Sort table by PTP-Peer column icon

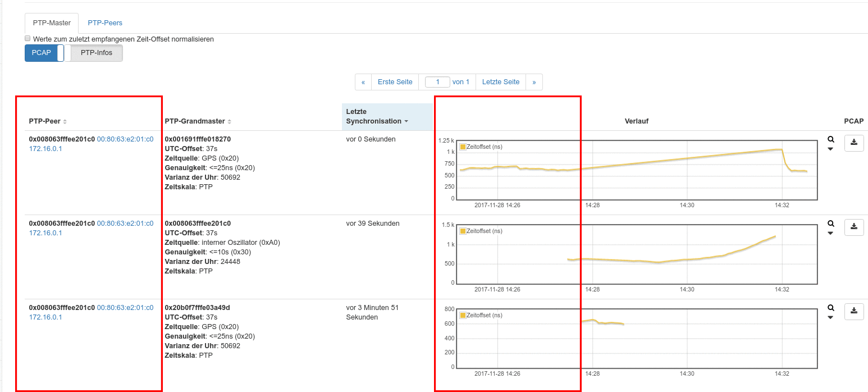[x=65, y=122]
